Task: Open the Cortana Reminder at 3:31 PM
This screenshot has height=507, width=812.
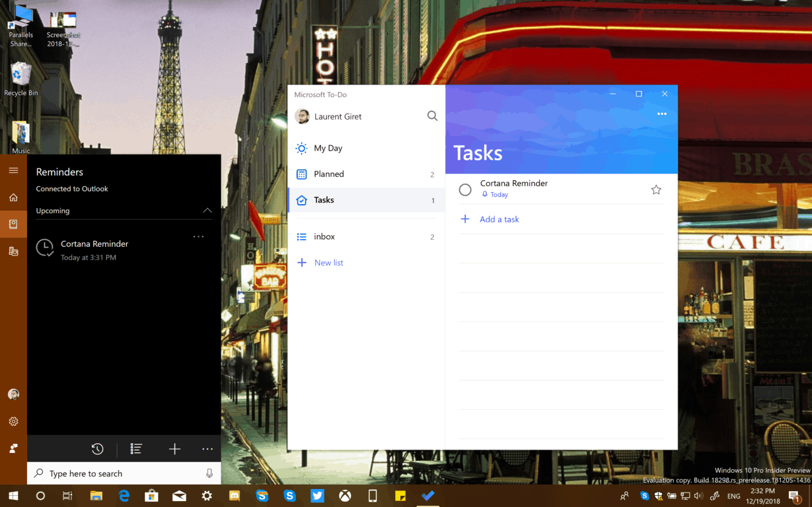Action: [x=124, y=250]
